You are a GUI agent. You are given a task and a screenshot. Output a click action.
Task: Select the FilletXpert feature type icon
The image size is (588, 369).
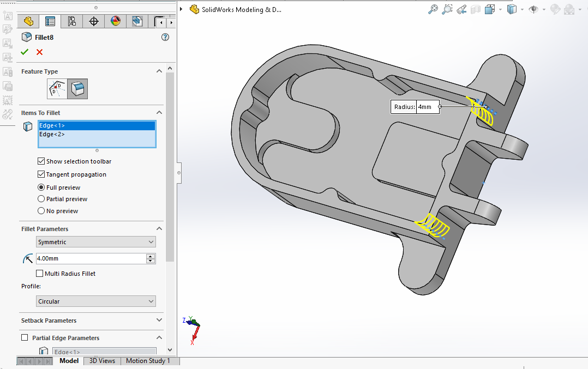57,88
